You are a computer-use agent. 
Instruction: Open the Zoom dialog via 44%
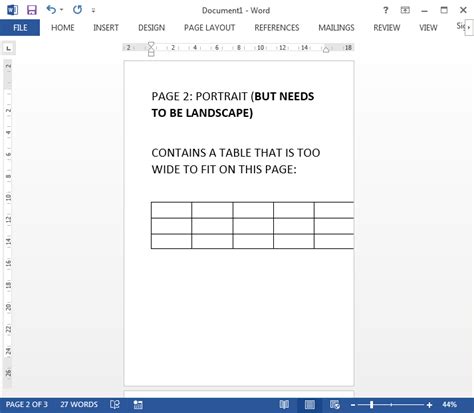[x=449, y=405]
